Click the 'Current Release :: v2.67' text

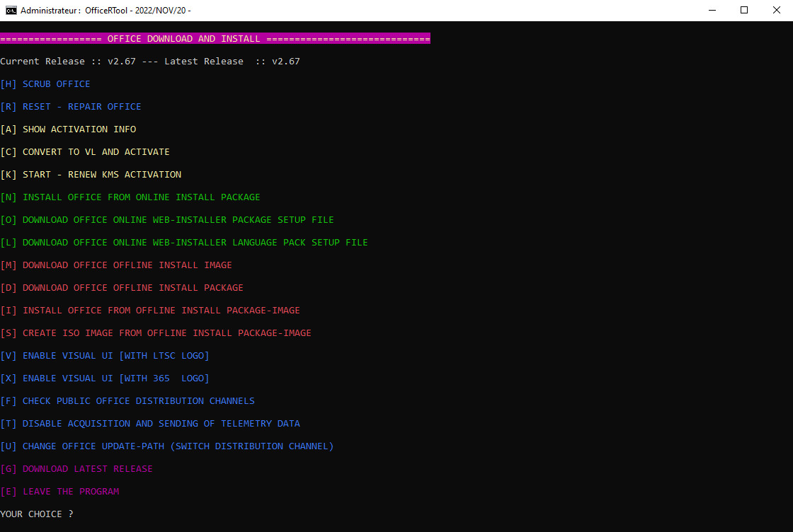click(x=68, y=61)
